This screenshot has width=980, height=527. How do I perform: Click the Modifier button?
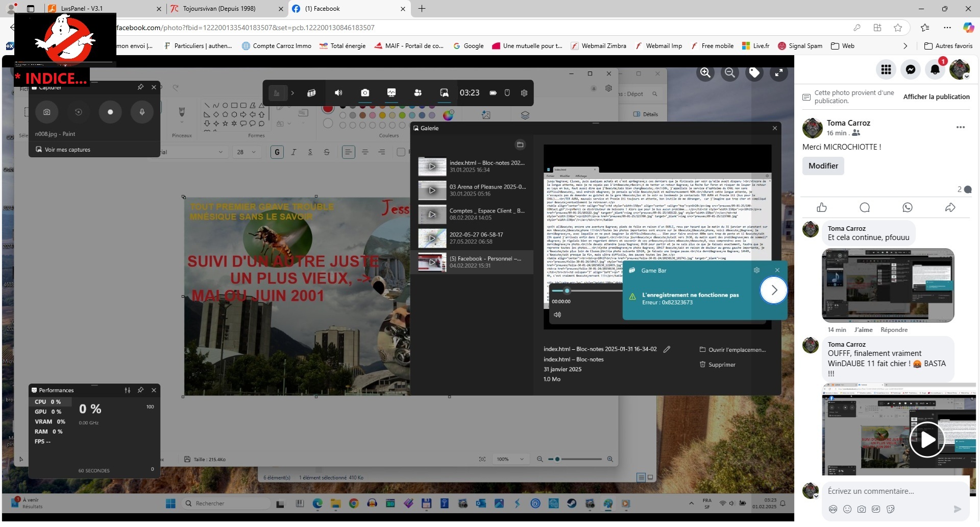[823, 166]
